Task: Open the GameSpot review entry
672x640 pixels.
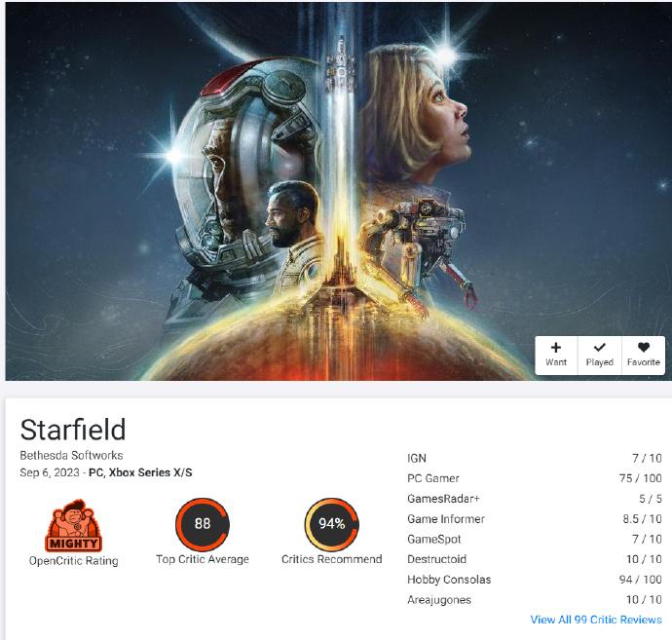Action: (535, 539)
